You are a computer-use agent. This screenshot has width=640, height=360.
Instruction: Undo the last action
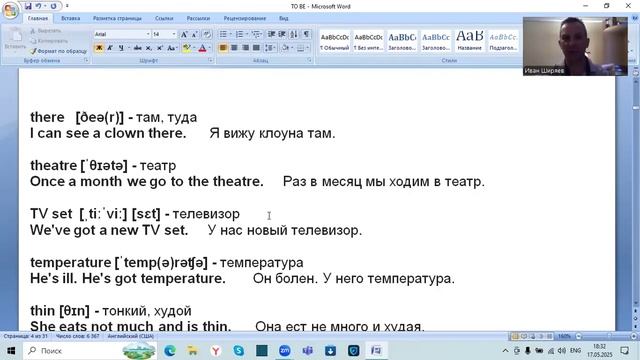click(38, 6)
